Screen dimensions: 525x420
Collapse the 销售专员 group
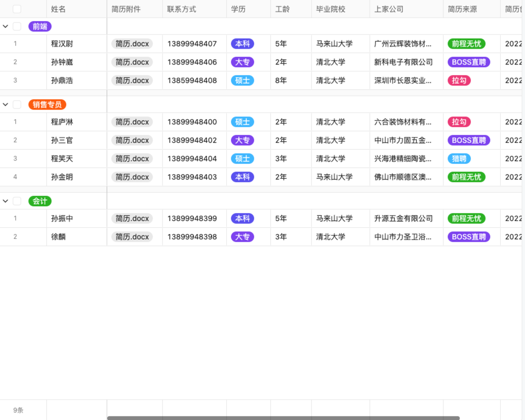pyautogui.click(x=5, y=104)
